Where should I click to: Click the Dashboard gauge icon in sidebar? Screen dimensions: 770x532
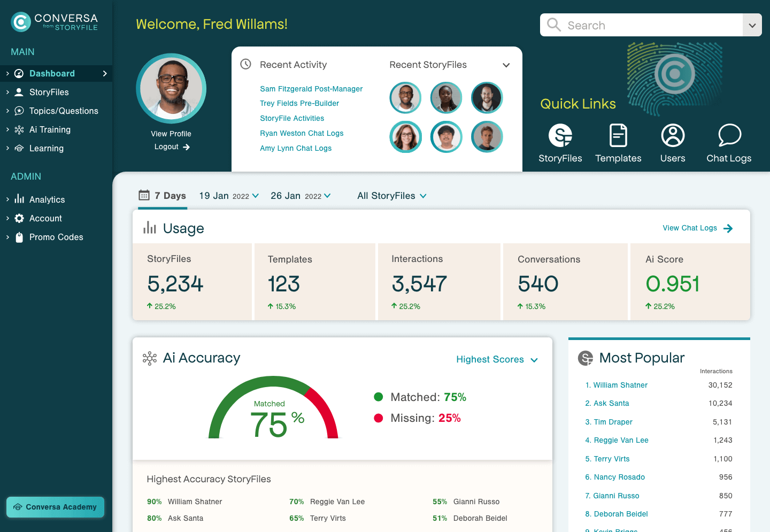click(x=19, y=73)
